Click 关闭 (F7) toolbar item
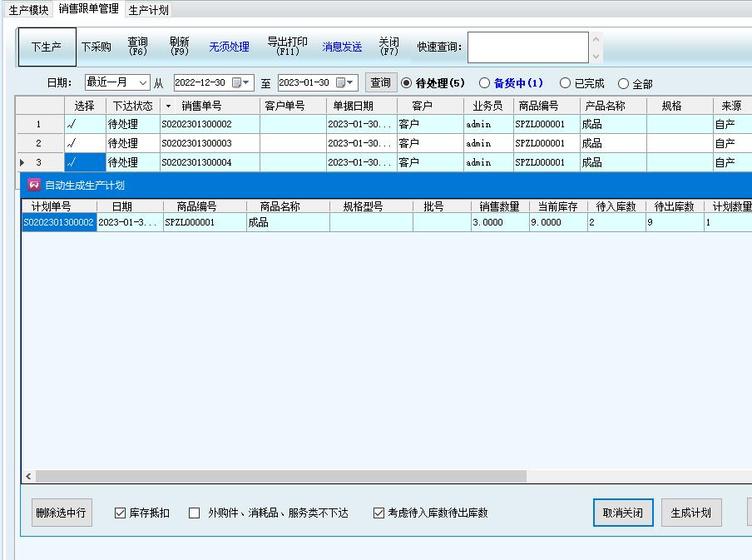The image size is (752, 560). (x=388, y=47)
